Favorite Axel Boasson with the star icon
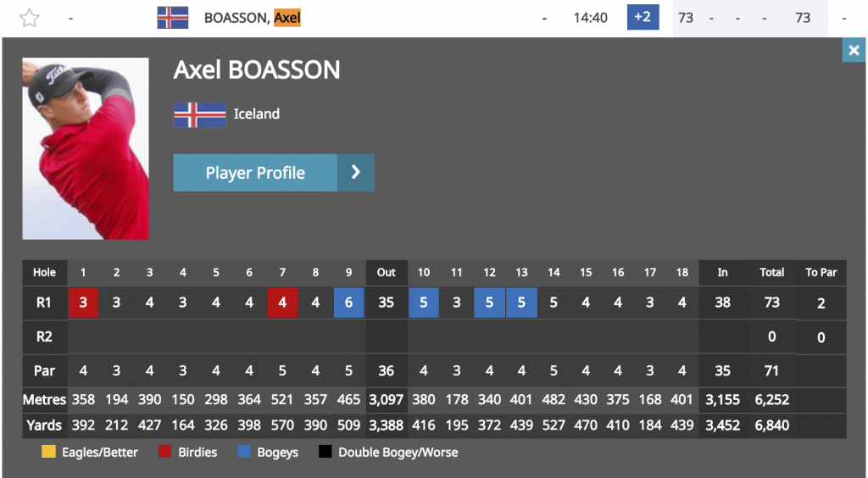This screenshot has width=868, height=478. (x=30, y=19)
